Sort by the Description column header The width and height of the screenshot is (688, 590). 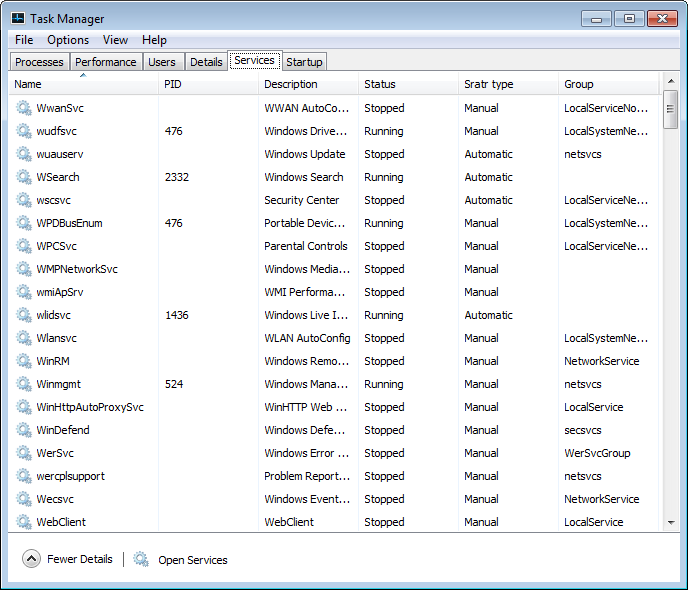(x=308, y=84)
